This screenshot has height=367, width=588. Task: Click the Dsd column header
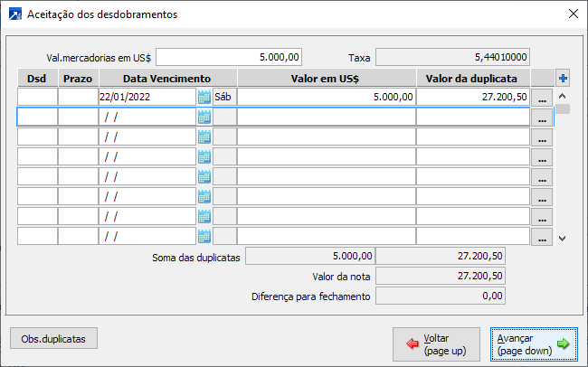point(37,78)
